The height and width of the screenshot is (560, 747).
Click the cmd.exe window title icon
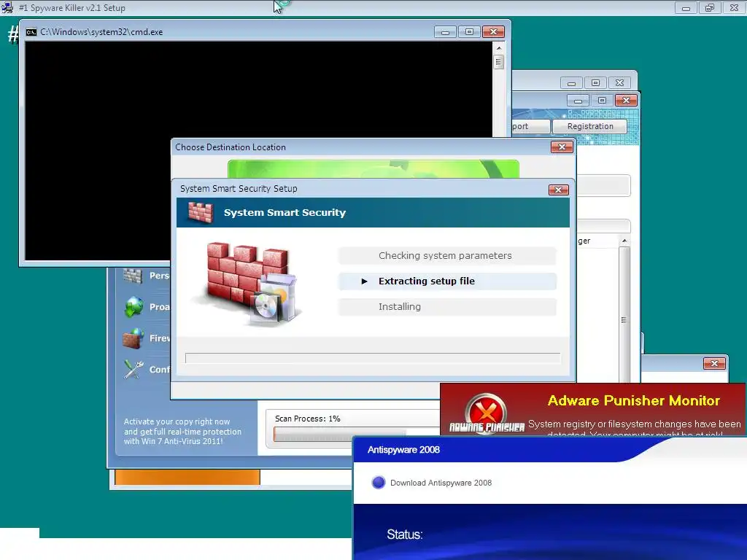[x=31, y=32]
